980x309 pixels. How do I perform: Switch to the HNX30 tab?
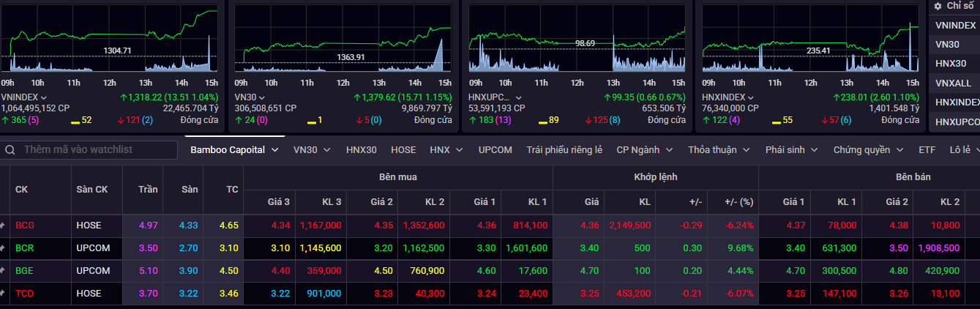click(362, 149)
